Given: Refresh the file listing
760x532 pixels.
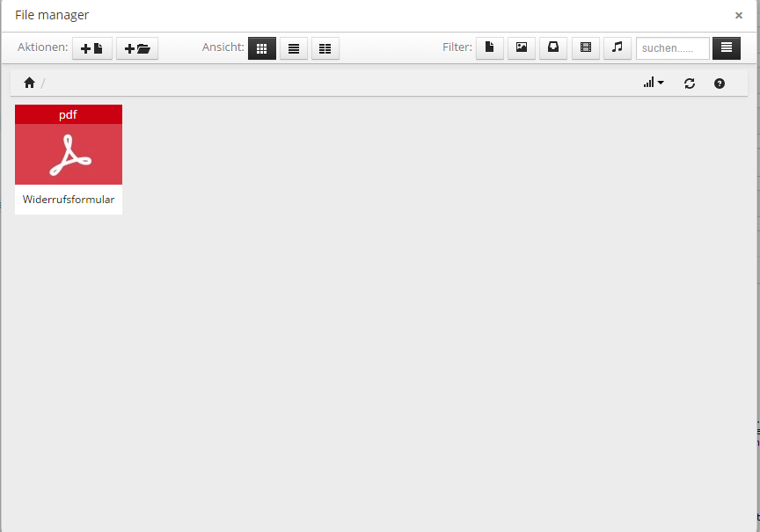Looking at the screenshot, I should (x=690, y=84).
